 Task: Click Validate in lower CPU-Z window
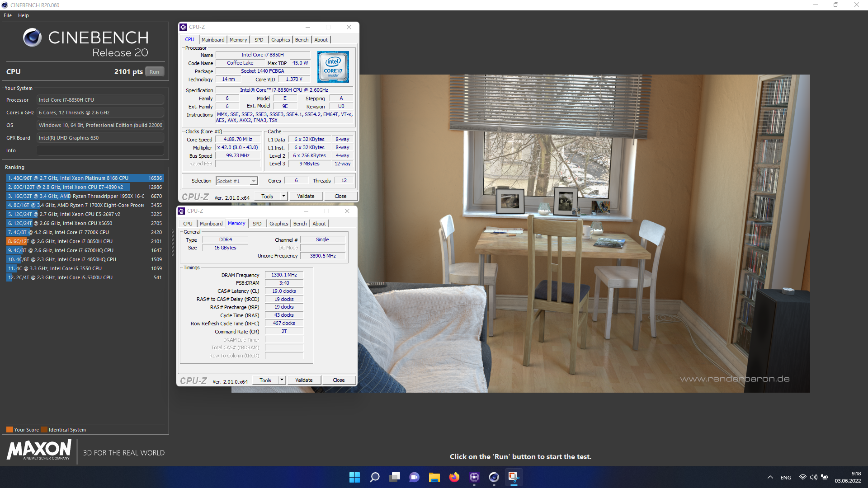(x=304, y=380)
